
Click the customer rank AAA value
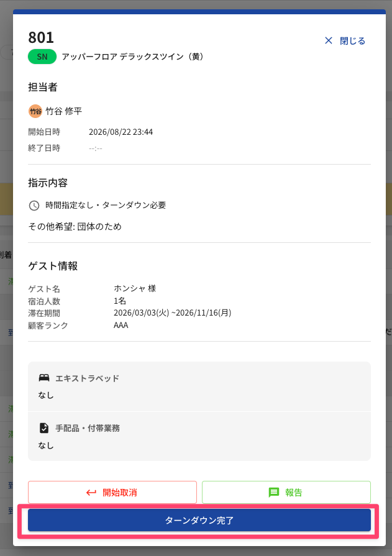coord(121,325)
